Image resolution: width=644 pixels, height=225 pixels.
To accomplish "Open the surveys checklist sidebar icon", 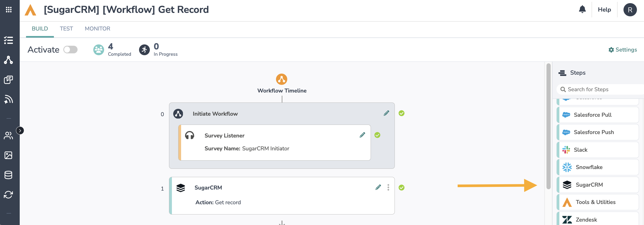I will click(8, 40).
